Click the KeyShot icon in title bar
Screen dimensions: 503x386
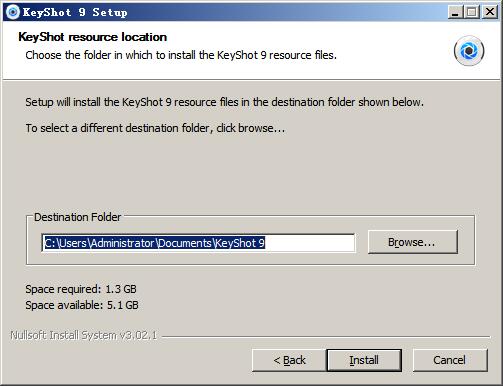click(x=13, y=12)
